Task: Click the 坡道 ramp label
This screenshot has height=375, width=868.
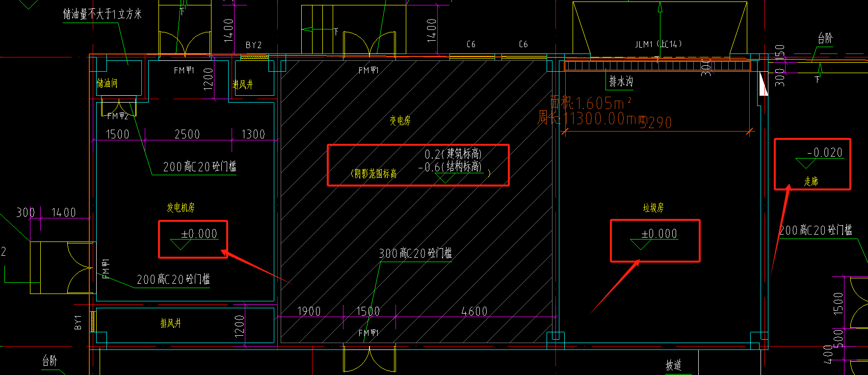Action: pos(673,365)
